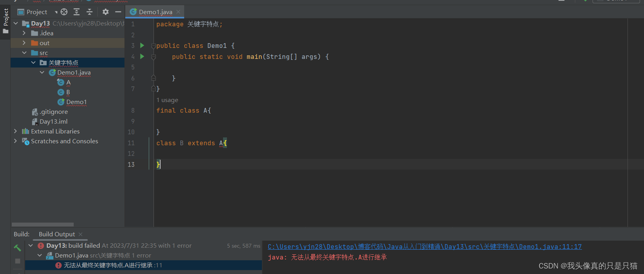The image size is (644, 274).
Task: Collapse the Demo1.java file node
Action: point(42,72)
